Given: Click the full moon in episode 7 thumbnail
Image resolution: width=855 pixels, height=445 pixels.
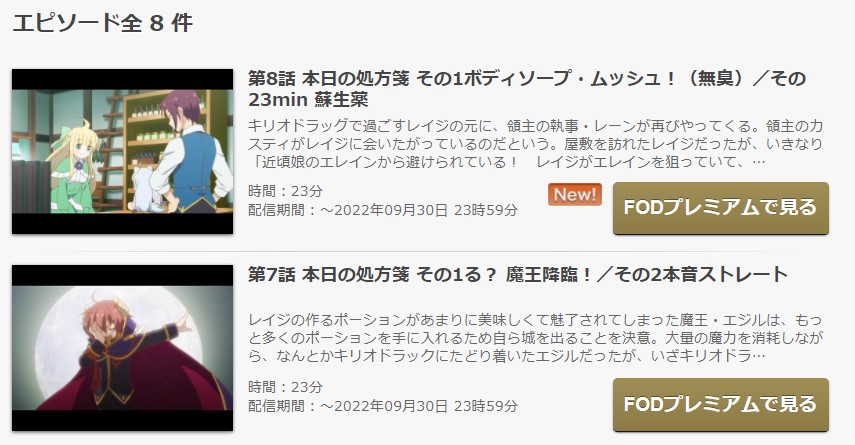Looking at the screenshot, I should pos(125,338).
